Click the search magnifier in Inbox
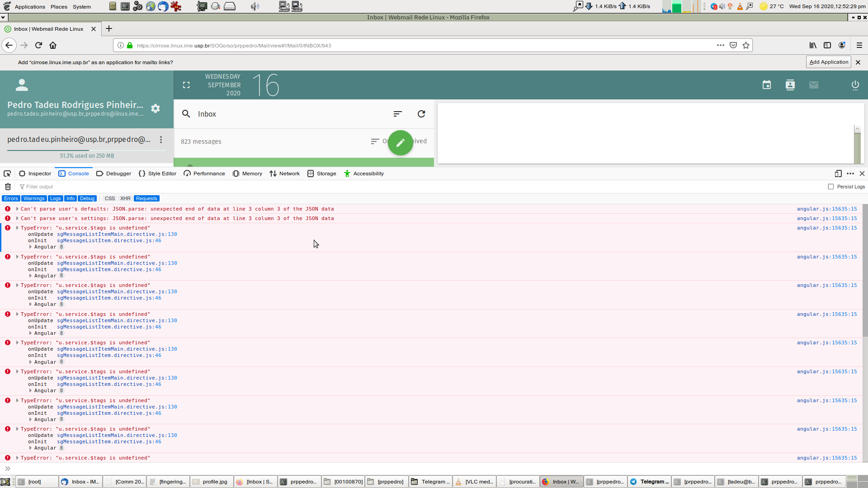868x488 pixels. tap(186, 114)
